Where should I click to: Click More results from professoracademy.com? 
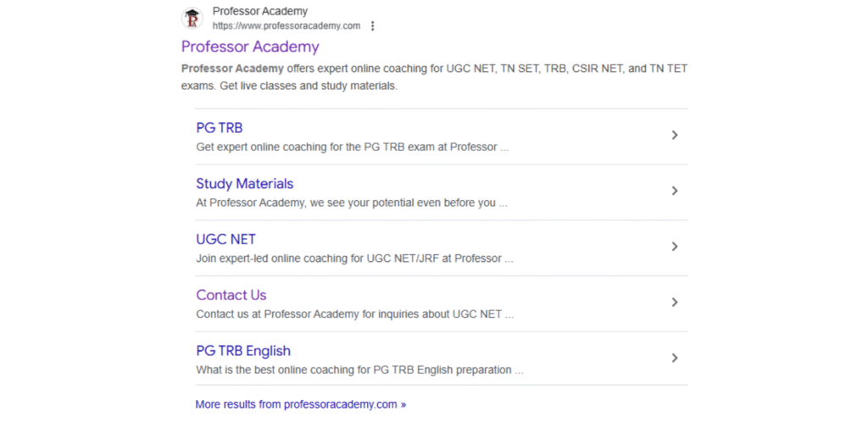pyautogui.click(x=300, y=404)
